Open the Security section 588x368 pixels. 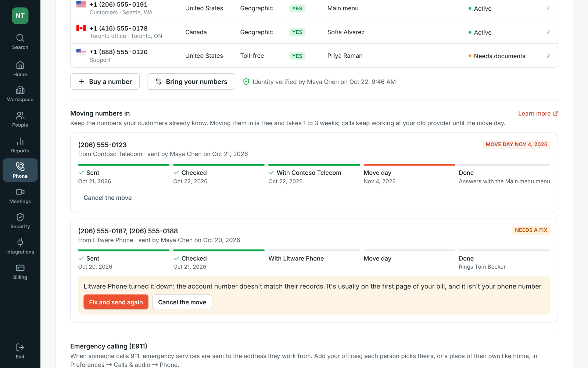20,221
